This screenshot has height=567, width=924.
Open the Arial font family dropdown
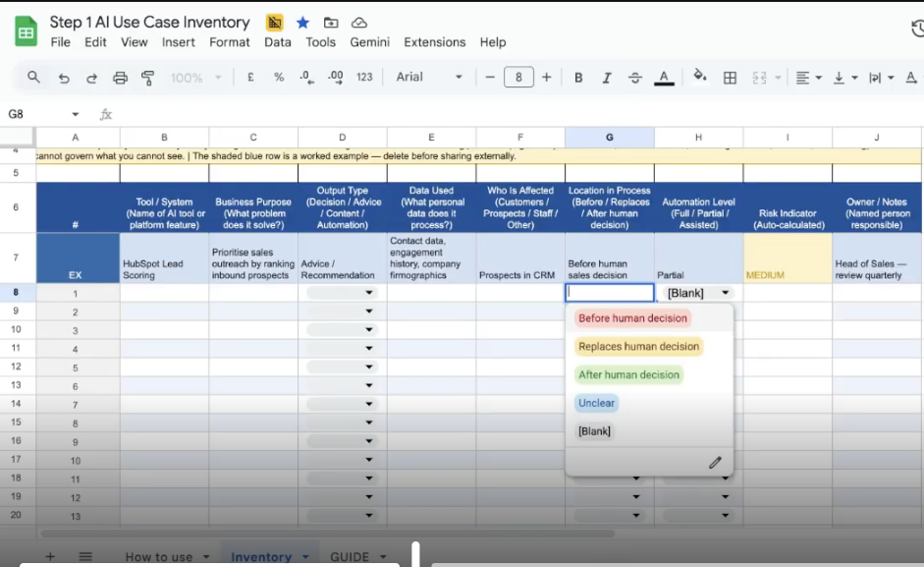(x=429, y=77)
